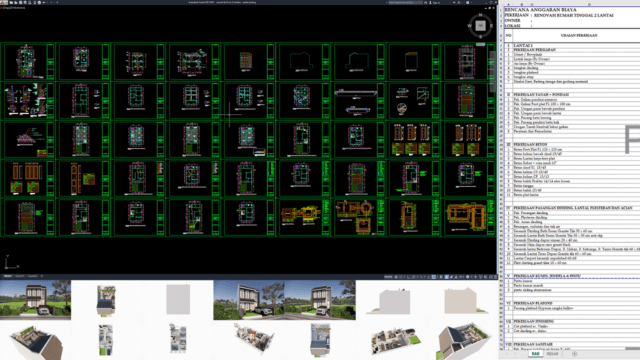Open bottom-right cutaway roof house render
640x360 pixels.
coord(463,341)
